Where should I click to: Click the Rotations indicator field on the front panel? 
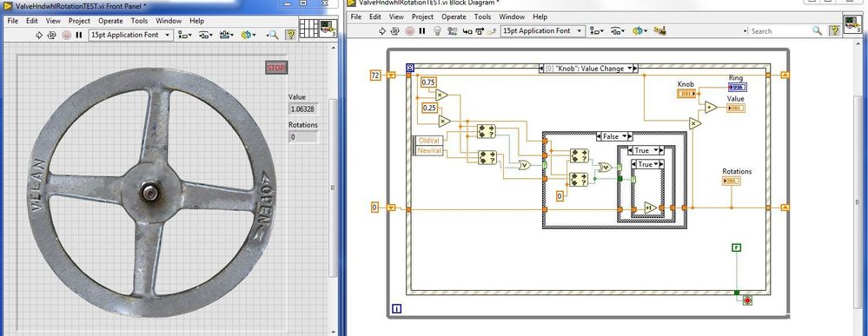pyautogui.click(x=303, y=136)
